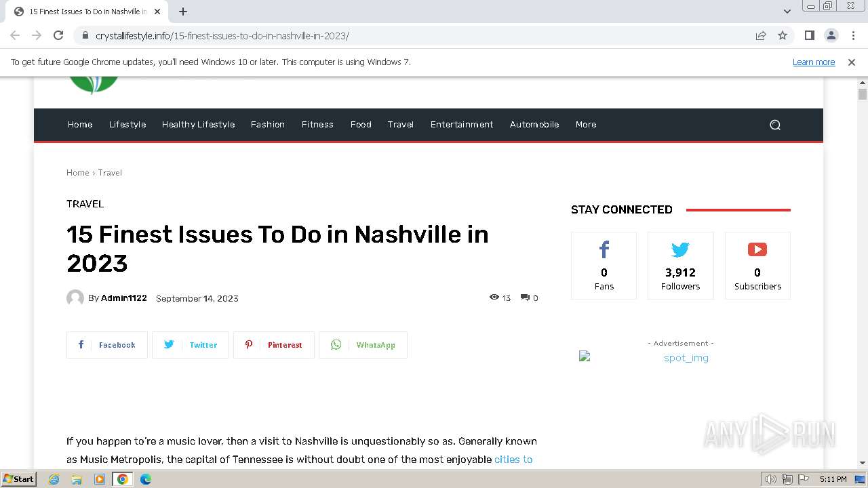Open the Chrome profile avatar
Image resolution: width=868 pixels, height=488 pixels.
[x=831, y=35]
